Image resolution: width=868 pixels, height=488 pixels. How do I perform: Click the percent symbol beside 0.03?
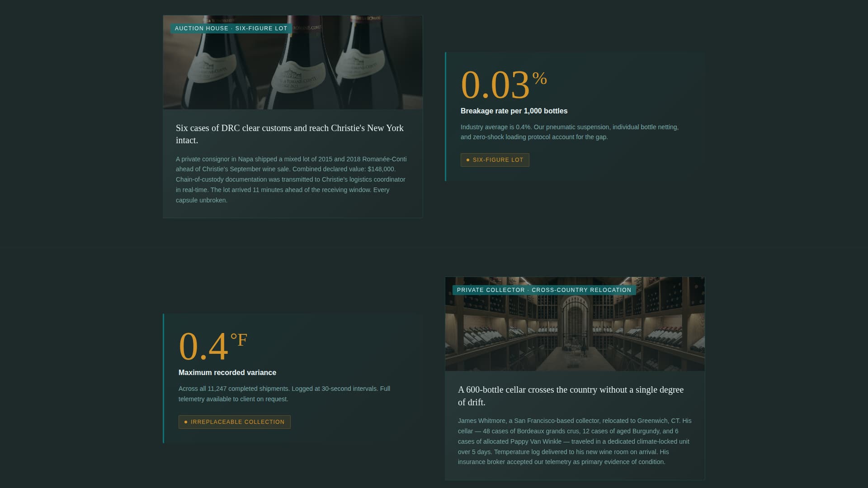pos(541,80)
